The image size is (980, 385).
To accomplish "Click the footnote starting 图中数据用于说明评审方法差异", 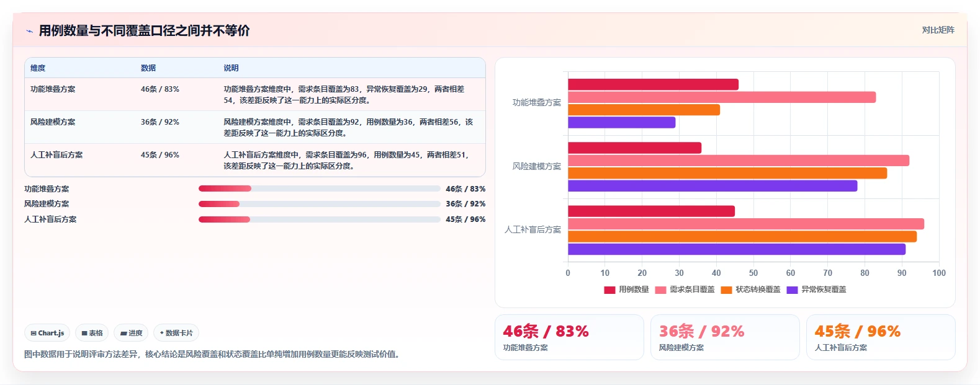I will pyautogui.click(x=214, y=355).
